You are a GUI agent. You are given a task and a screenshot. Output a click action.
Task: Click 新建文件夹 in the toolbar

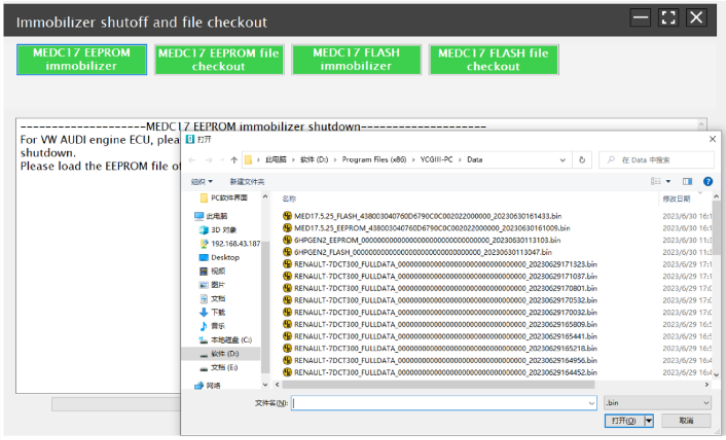click(247, 181)
